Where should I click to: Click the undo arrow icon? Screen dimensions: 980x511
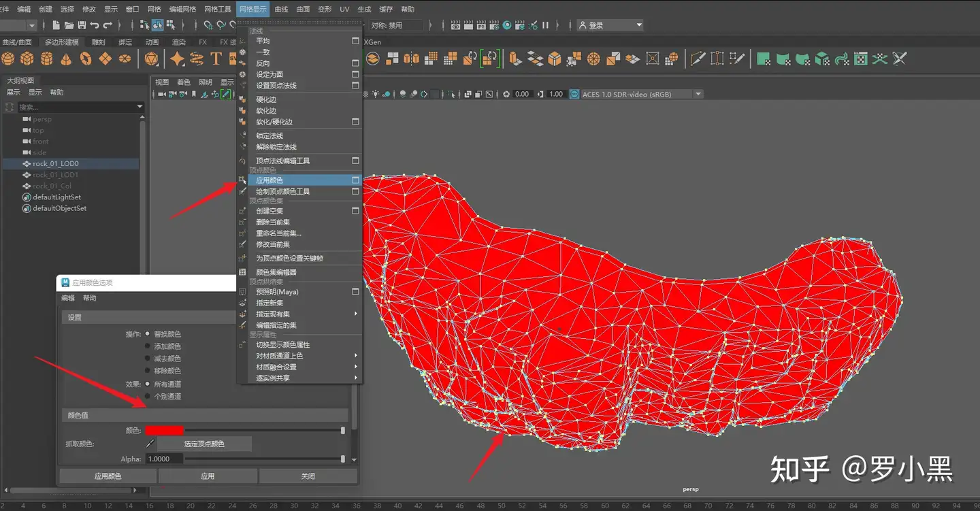point(95,25)
